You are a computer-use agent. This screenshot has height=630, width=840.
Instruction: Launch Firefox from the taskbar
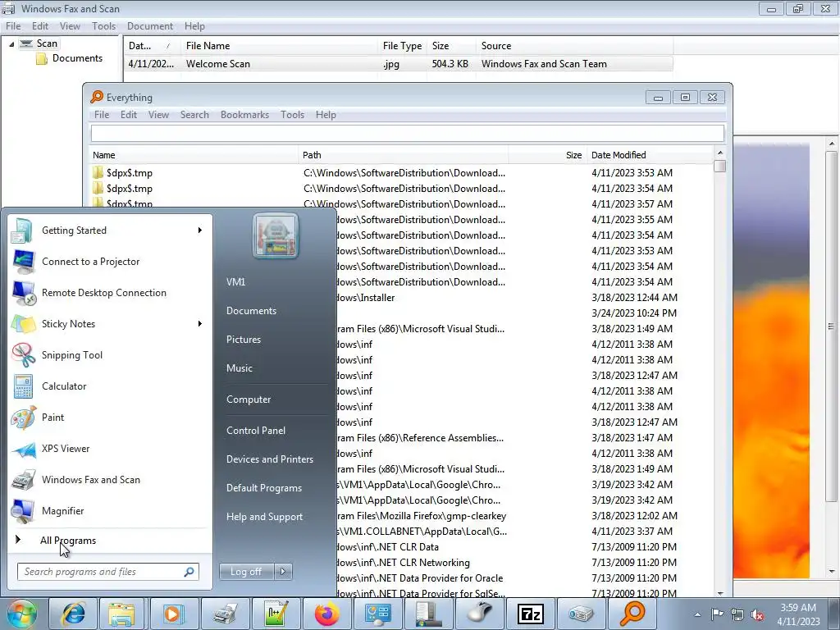[x=326, y=614]
